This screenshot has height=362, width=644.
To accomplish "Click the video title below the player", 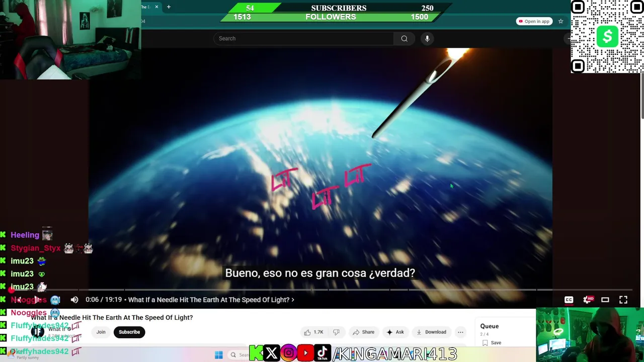I will tap(112, 318).
